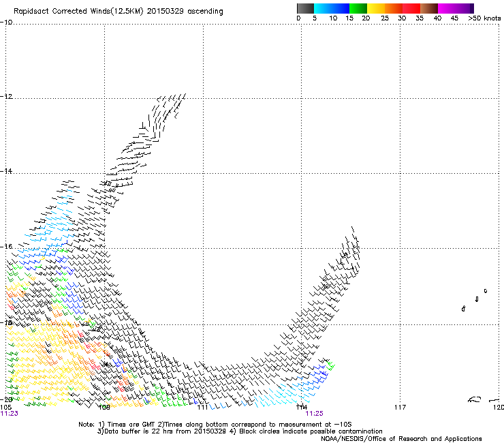The height and width of the screenshot is (443, 504).
Task: Click the '111' longitude axis label
Action: [x=203, y=408]
